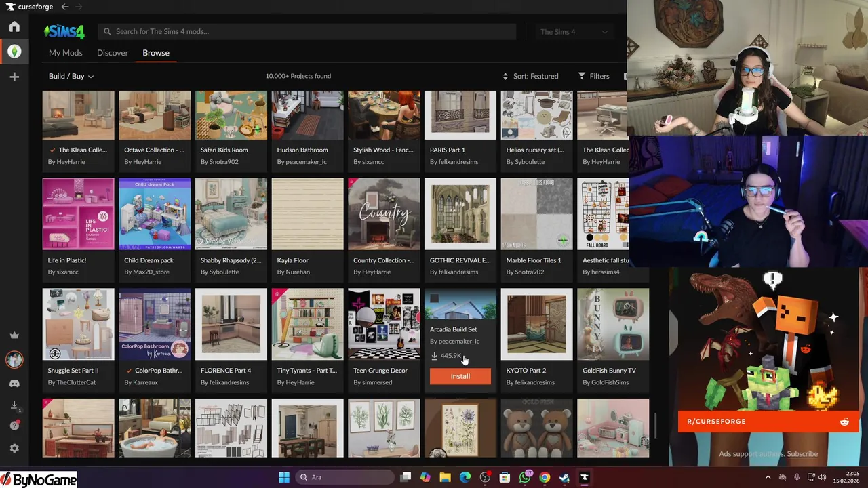This screenshot has width=868, height=488.
Task: Switch to the Discover tab
Action: [x=113, y=52]
